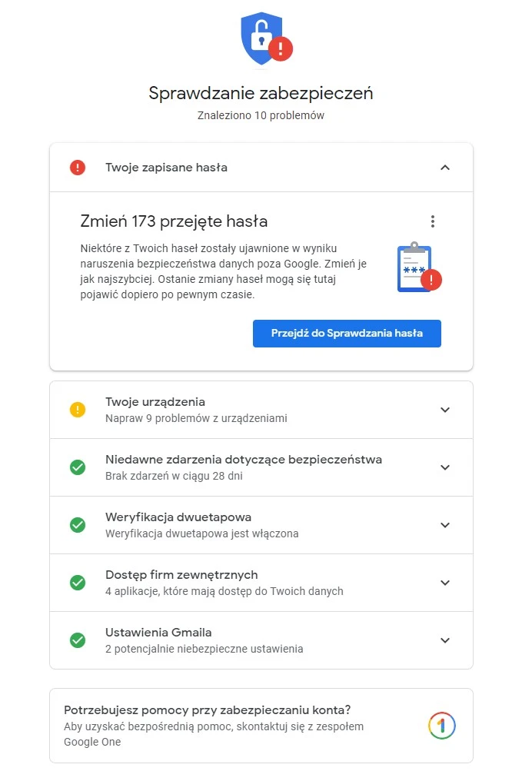Click the yellow warning icon for devices
The width and height of the screenshot is (532, 771).
point(78,410)
